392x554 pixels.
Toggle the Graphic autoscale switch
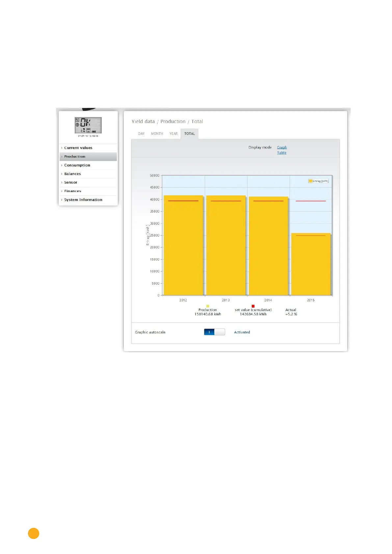(x=214, y=332)
